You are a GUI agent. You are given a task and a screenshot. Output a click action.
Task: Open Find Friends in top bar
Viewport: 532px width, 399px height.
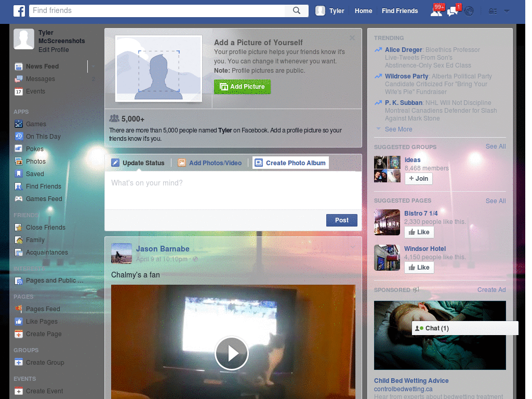tap(400, 11)
